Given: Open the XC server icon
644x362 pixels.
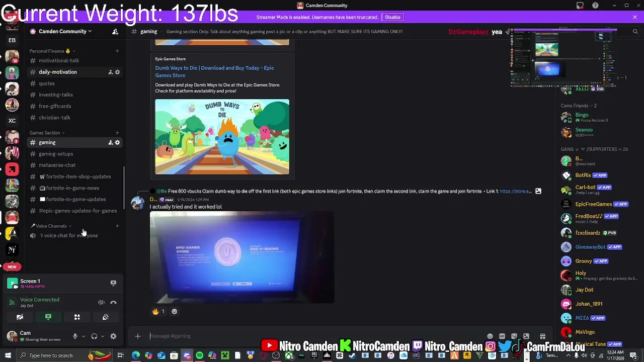Looking at the screenshot, I should (12, 121).
